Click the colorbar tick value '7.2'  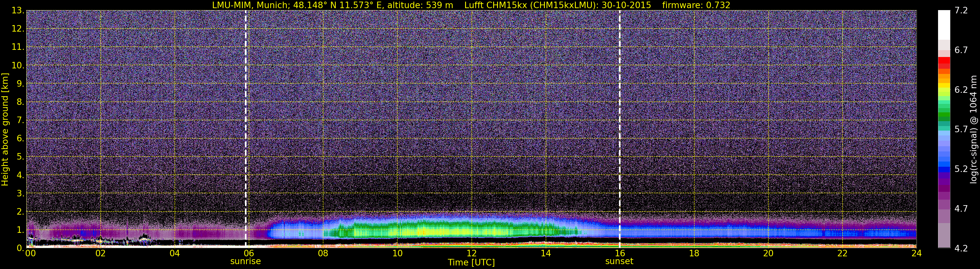tap(961, 10)
